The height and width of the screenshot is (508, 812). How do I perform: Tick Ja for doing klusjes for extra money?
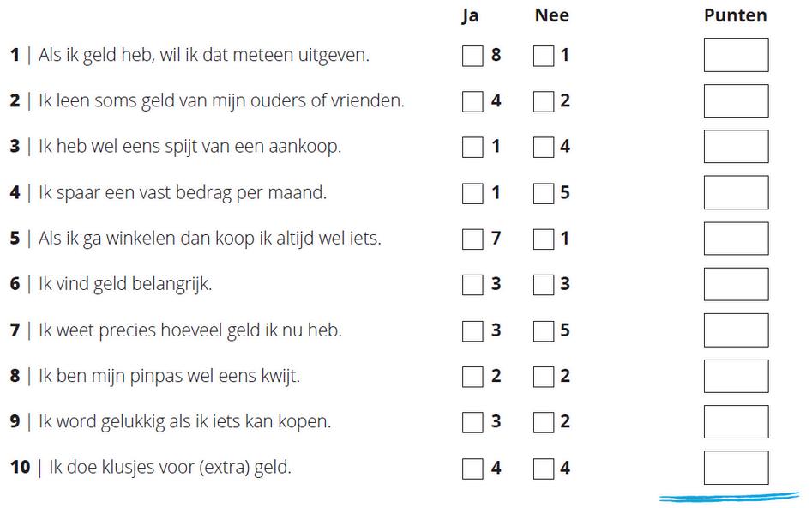tap(472, 469)
